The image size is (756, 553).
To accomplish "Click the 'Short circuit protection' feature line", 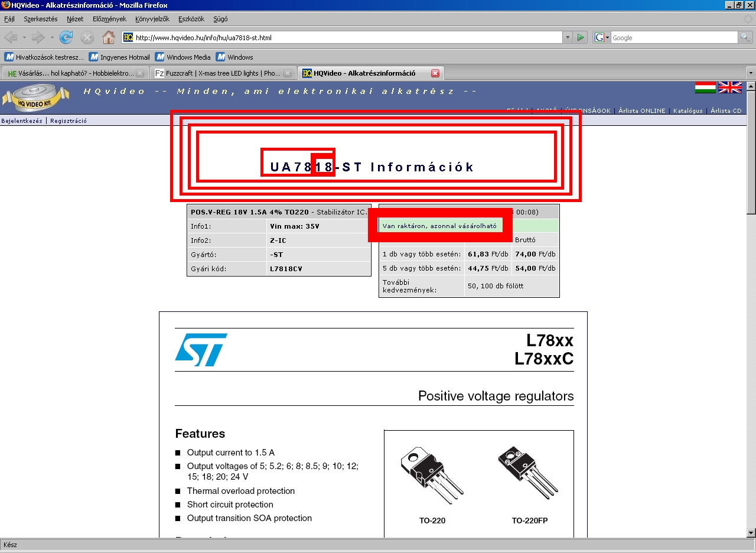I will (230, 505).
